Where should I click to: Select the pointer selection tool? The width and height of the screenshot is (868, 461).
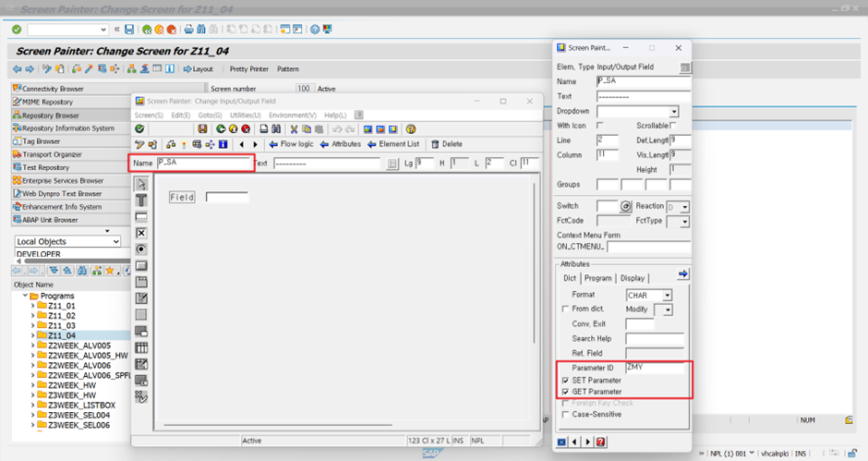[x=141, y=184]
